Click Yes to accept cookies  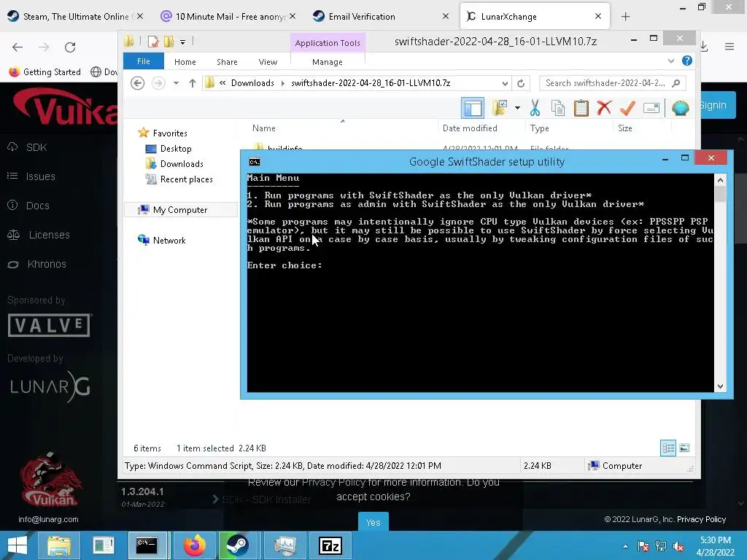tap(373, 522)
